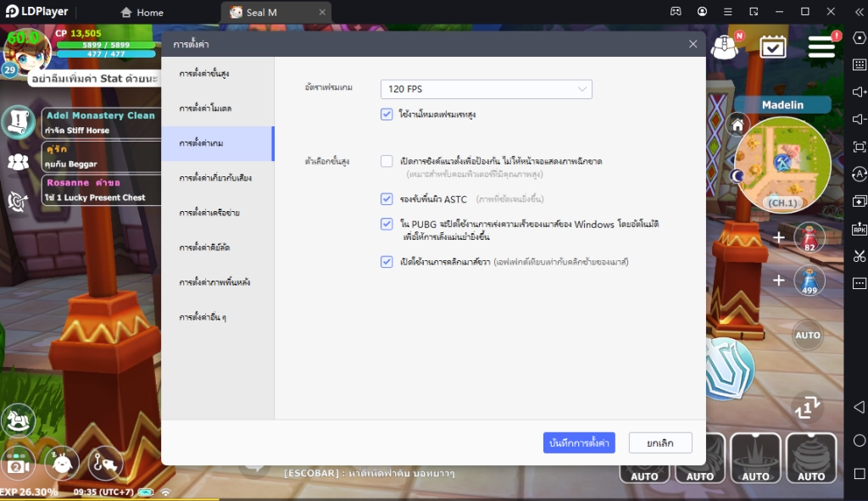Decrease volume using sidebar speaker minus icon

tap(860, 119)
